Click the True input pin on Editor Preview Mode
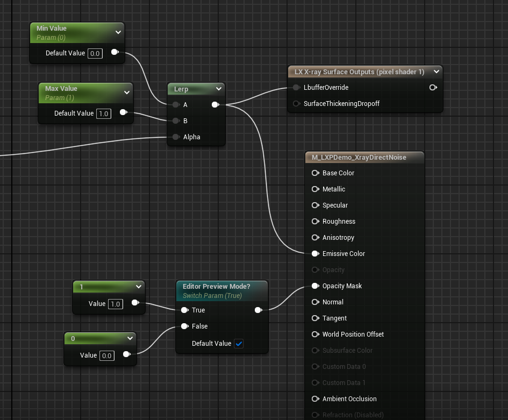 click(x=184, y=310)
